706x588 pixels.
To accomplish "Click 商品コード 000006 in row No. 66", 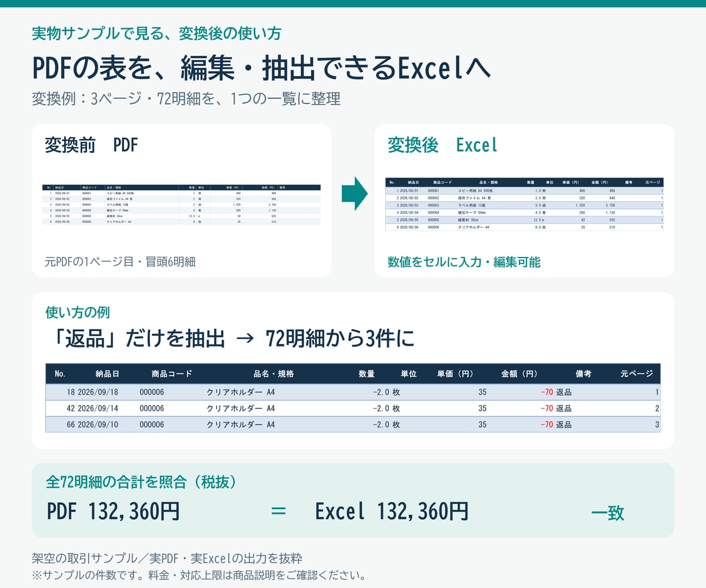I will point(152,424).
